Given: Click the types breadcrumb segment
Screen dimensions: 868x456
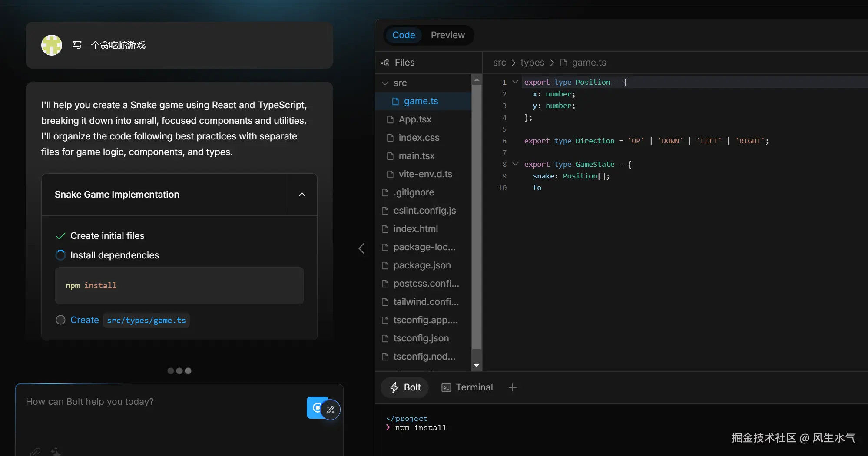Looking at the screenshot, I should coord(532,63).
